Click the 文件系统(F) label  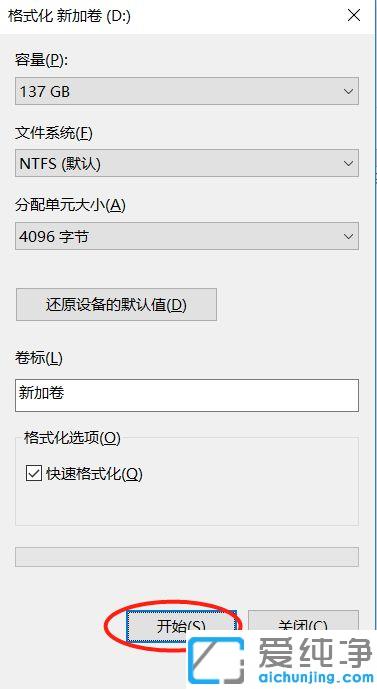[x=54, y=133]
